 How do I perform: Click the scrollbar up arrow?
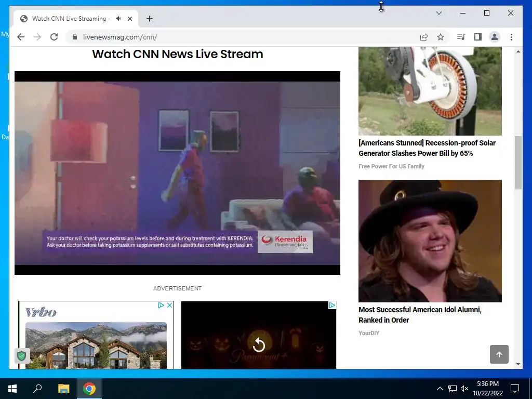[x=518, y=51]
